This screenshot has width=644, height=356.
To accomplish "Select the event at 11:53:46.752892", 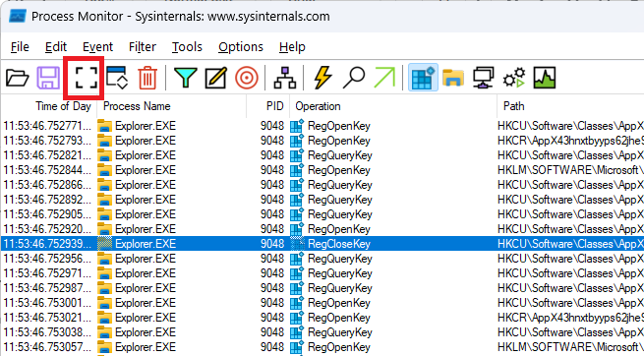I will pyautogui.click(x=322, y=200).
